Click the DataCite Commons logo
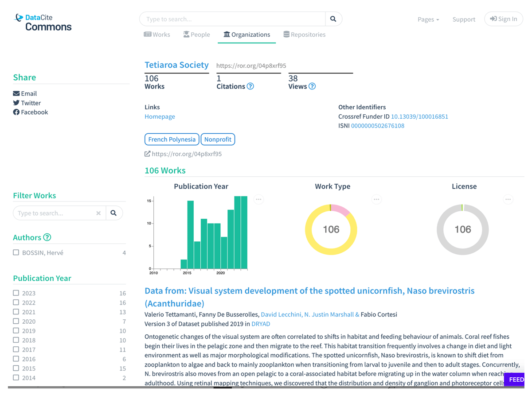The width and height of the screenshot is (532, 395). point(43,22)
